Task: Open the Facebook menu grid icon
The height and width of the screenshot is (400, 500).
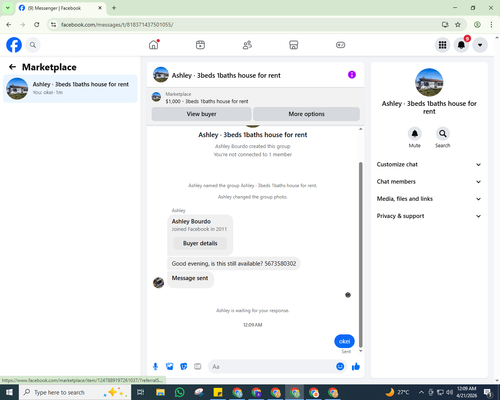Action: 442,45
